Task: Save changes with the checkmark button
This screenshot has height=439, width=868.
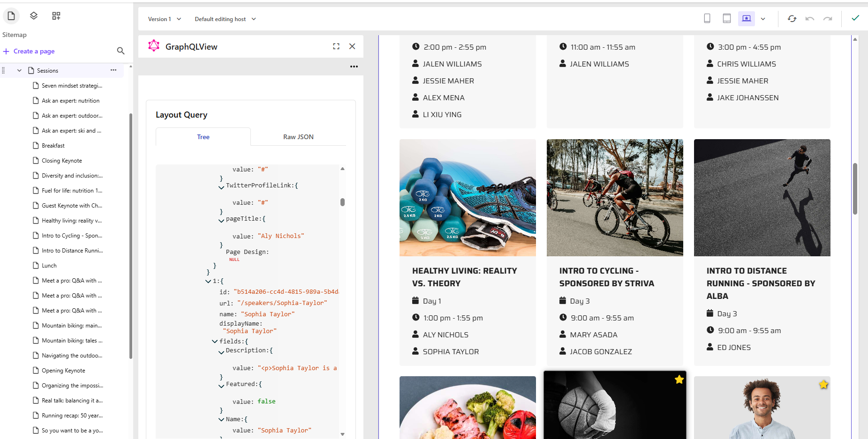Action: (855, 18)
